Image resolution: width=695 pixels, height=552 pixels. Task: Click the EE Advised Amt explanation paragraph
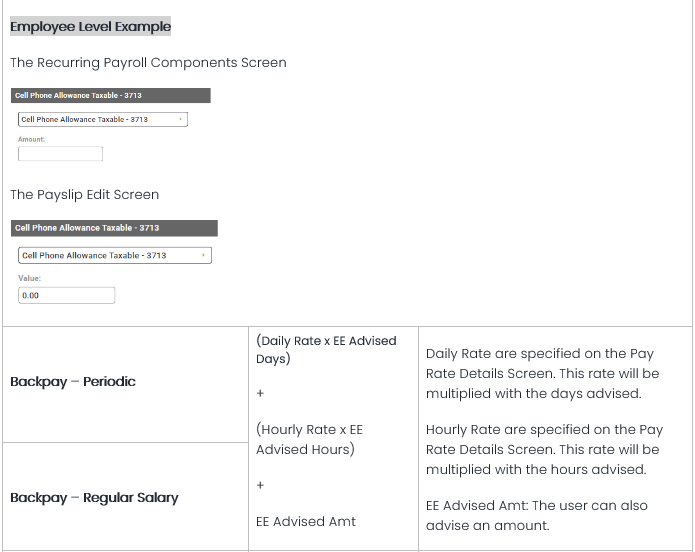(x=537, y=517)
